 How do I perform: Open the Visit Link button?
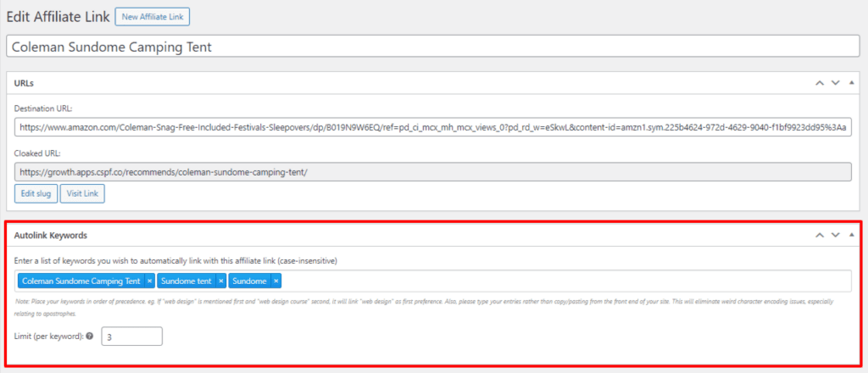pyautogui.click(x=82, y=193)
